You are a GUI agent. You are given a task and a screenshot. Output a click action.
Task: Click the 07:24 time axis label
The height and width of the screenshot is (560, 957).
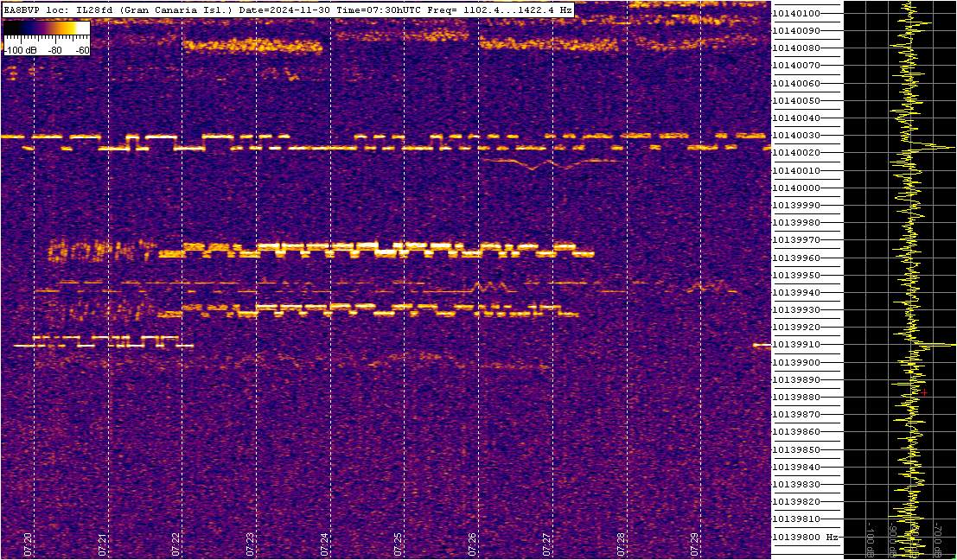click(x=325, y=543)
